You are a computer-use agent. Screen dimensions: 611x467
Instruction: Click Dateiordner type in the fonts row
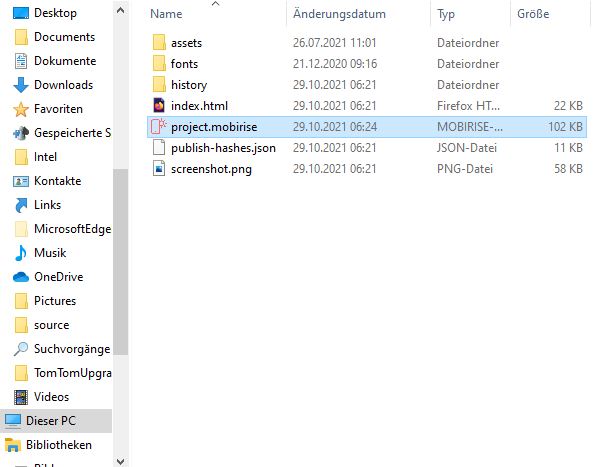coord(468,64)
